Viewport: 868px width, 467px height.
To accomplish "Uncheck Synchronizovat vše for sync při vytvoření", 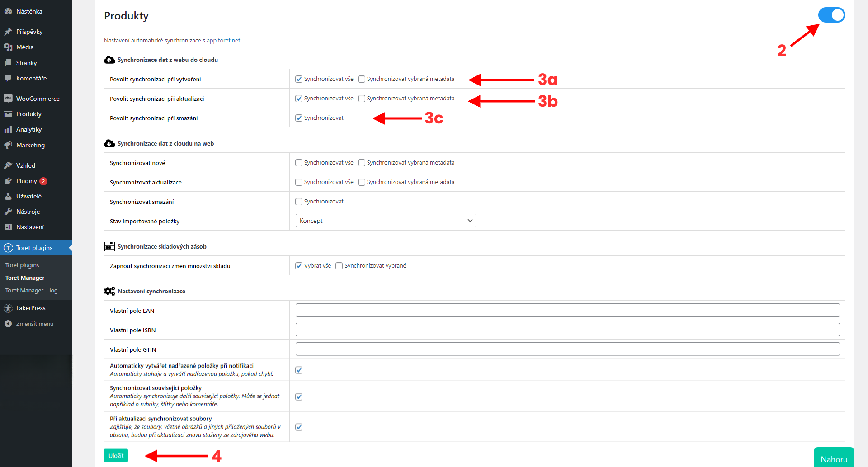I will click(299, 79).
